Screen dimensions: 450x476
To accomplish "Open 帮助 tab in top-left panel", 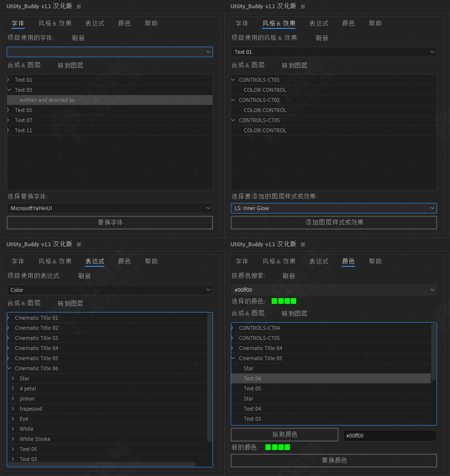I will tap(151, 24).
